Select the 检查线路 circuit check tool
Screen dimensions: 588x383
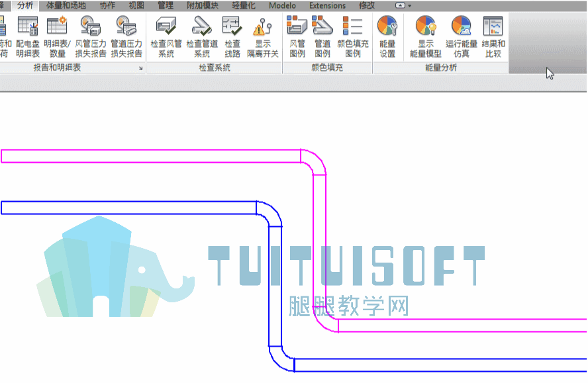232,37
